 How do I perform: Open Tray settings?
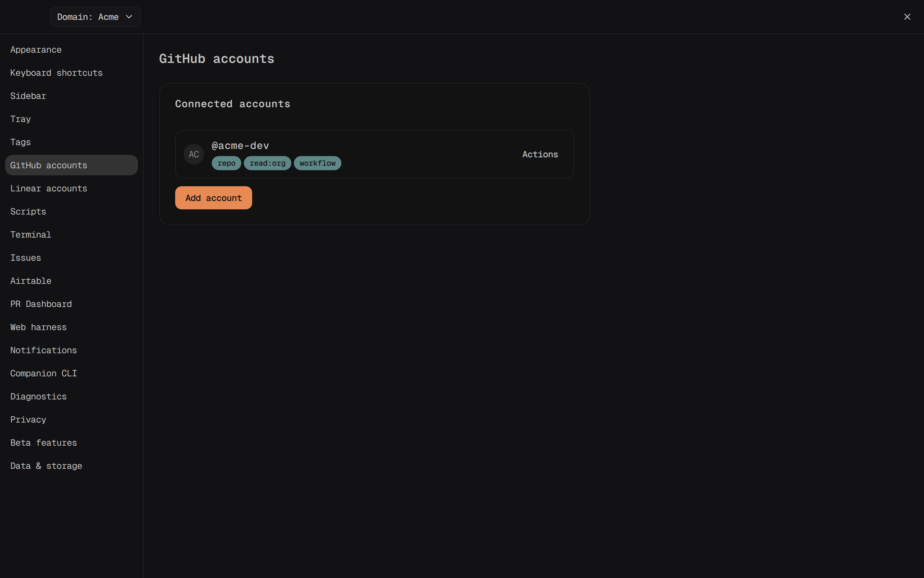pos(72,119)
